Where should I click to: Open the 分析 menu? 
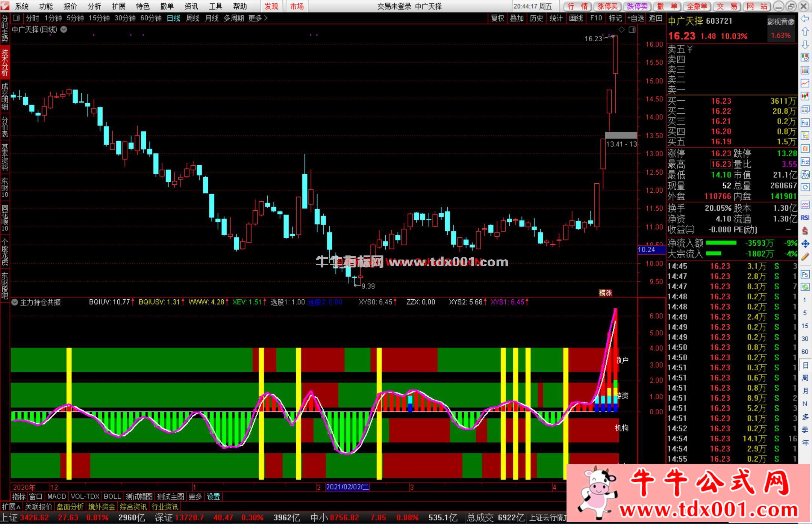[94, 6]
